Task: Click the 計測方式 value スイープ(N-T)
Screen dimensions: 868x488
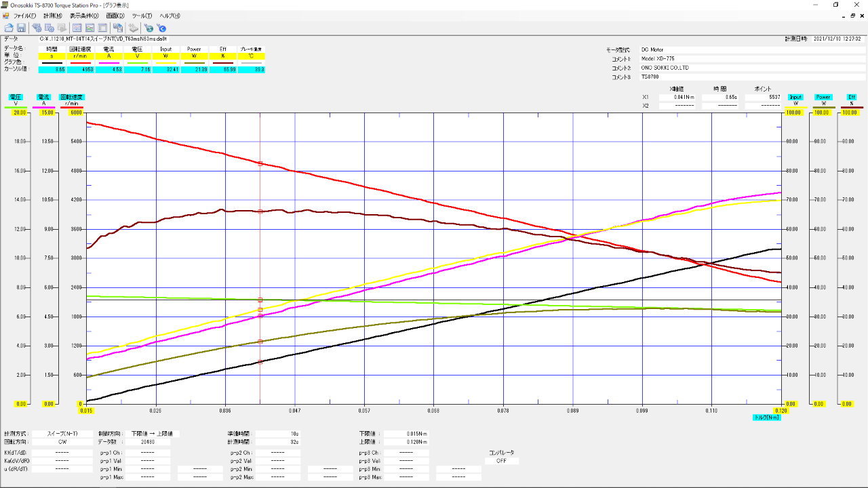Action: click(62, 433)
